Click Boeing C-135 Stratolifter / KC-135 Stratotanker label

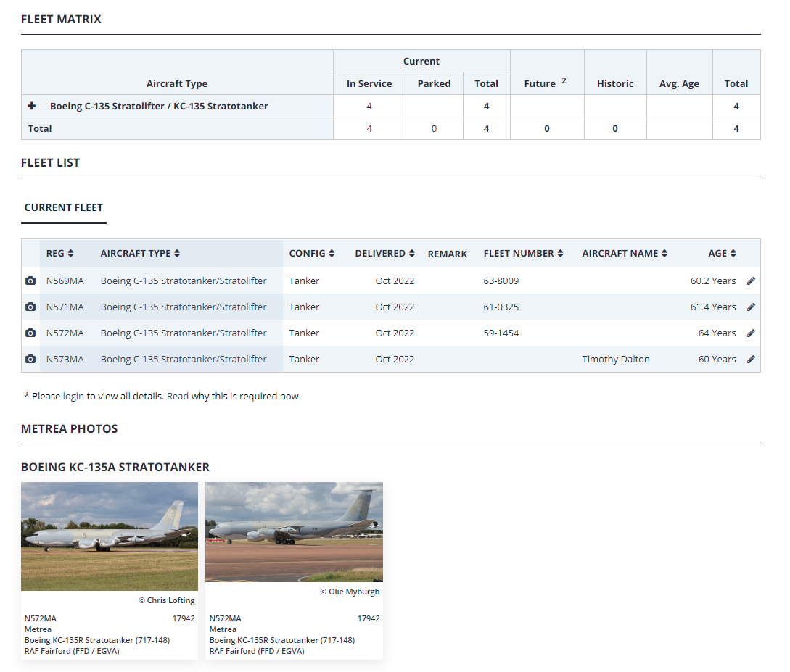[159, 107]
